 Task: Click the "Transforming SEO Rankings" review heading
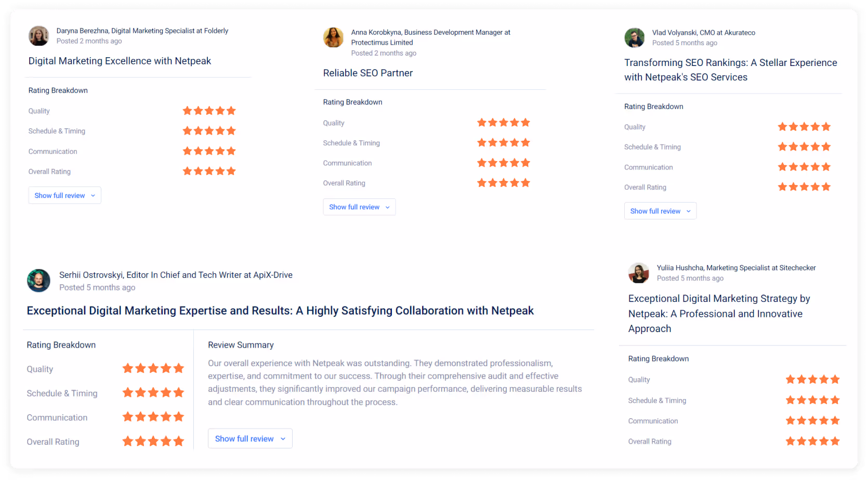[x=730, y=70]
